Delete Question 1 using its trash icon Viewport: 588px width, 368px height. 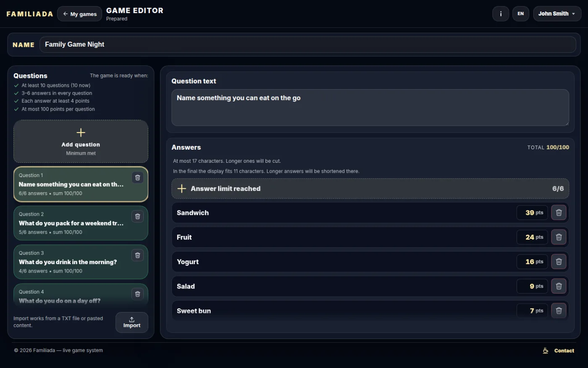[137, 177]
